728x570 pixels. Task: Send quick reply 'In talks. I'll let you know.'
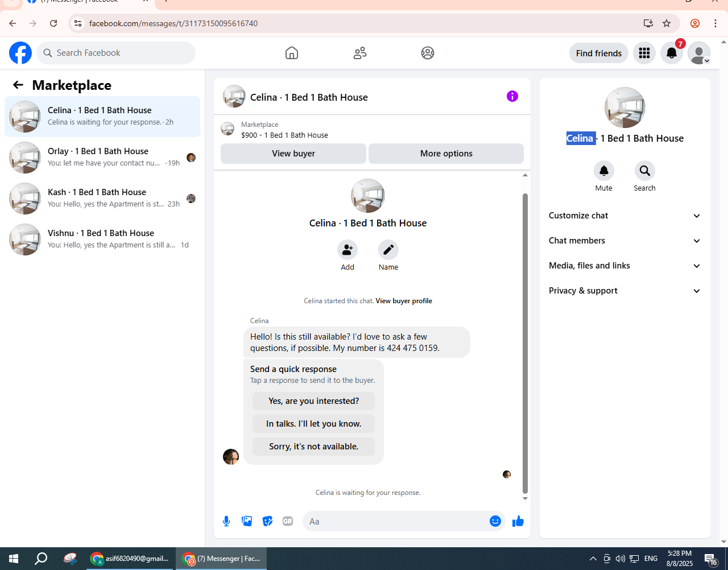(314, 424)
